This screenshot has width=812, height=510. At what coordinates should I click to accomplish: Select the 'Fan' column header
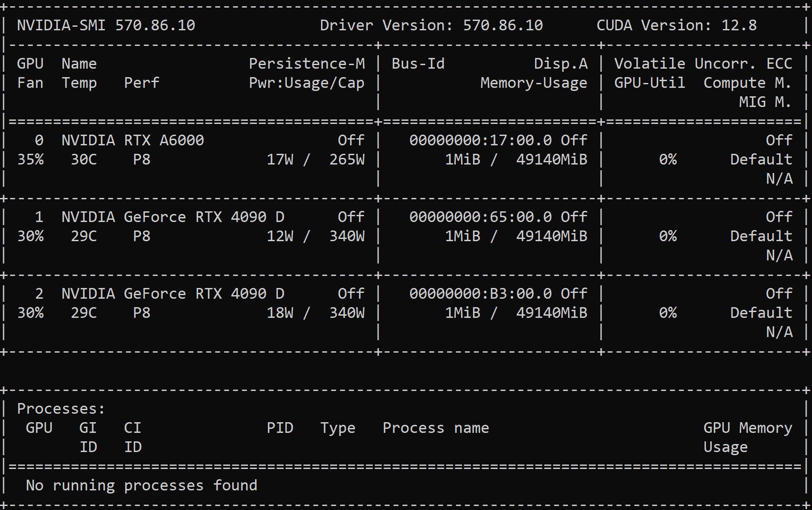click(x=30, y=82)
